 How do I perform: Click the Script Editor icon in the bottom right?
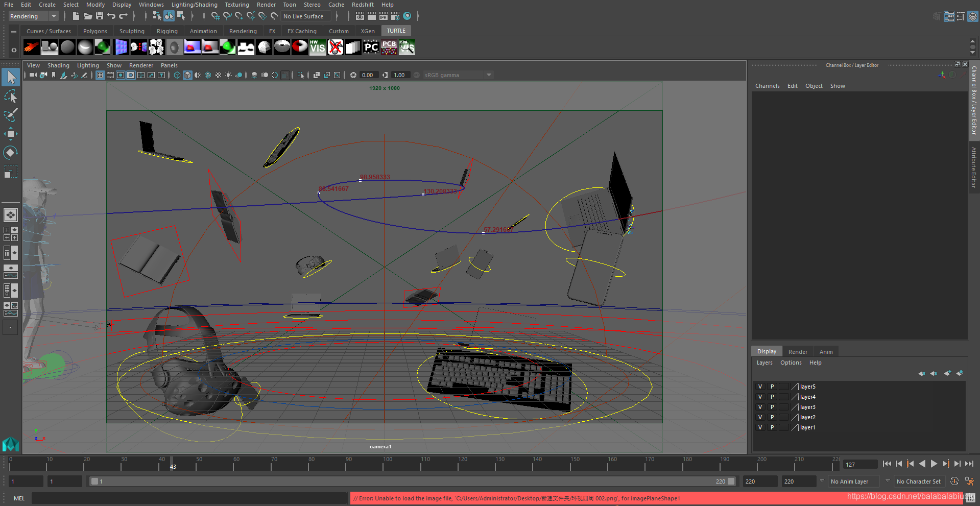(971, 498)
